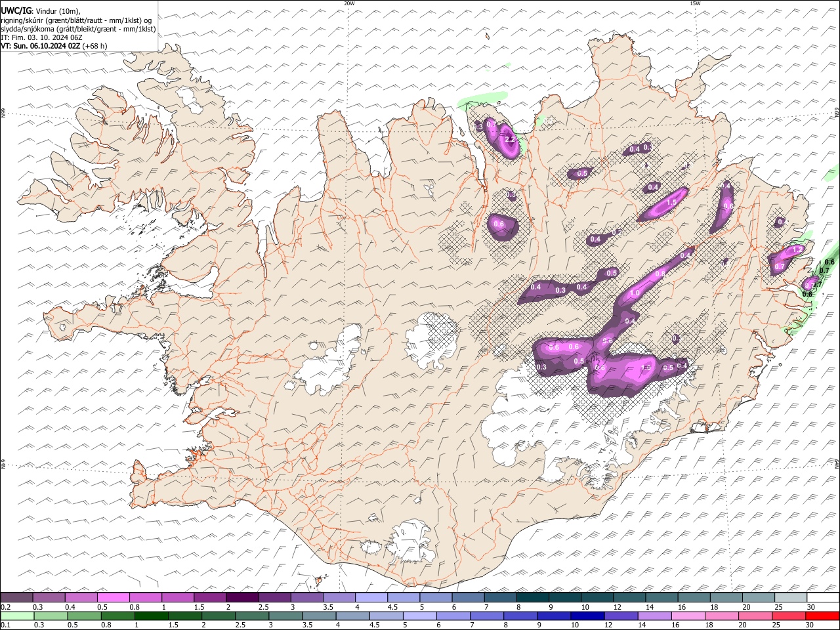The image size is (840, 630).
Task: Pick palest green lower swatch between 0.1 and 0.3
Action: click(x=17, y=616)
